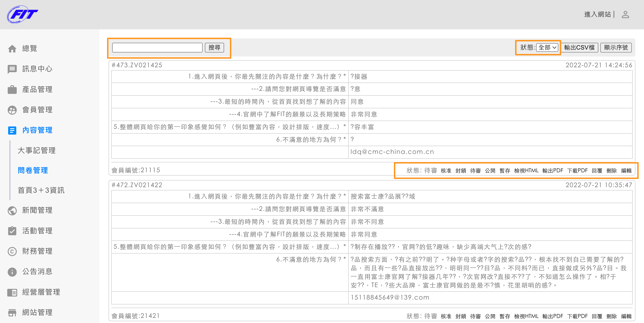The height and width of the screenshot is (323, 644).
Task: Click 刪除 for entry #473
Action: click(x=611, y=171)
